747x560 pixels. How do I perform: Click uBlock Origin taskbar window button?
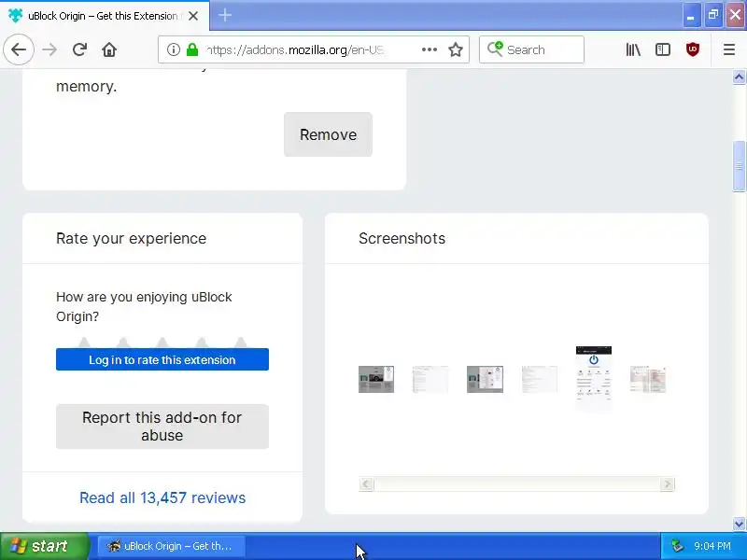tap(172, 546)
